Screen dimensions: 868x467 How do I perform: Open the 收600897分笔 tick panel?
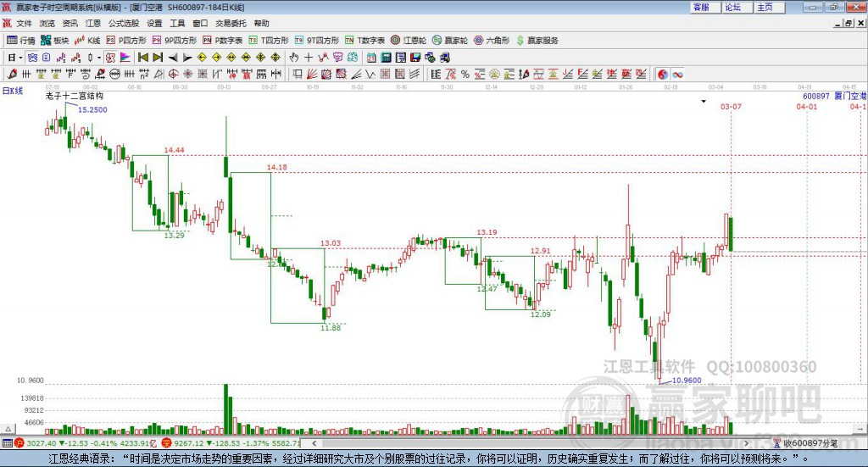[806, 443]
